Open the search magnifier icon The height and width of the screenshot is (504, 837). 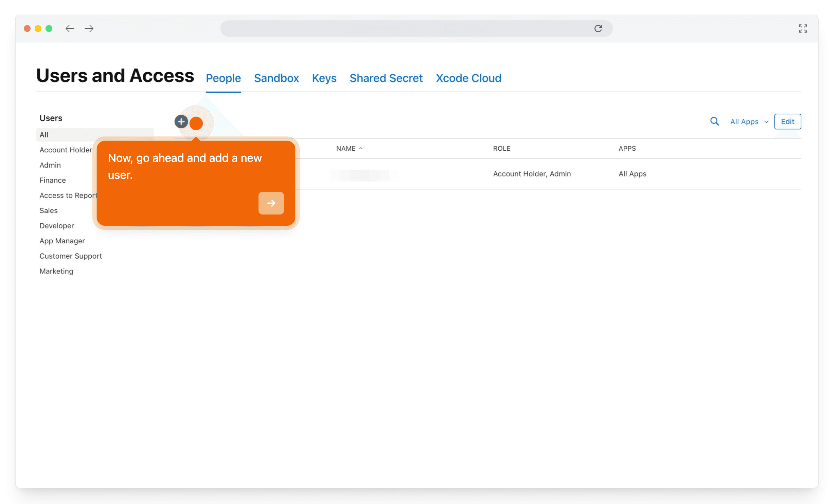point(714,122)
